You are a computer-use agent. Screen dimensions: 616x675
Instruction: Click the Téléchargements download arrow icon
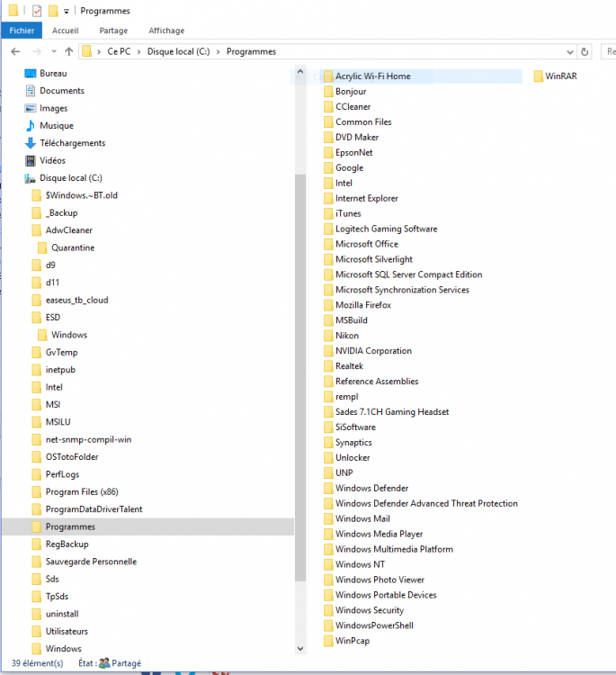click(x=30, y=143)
